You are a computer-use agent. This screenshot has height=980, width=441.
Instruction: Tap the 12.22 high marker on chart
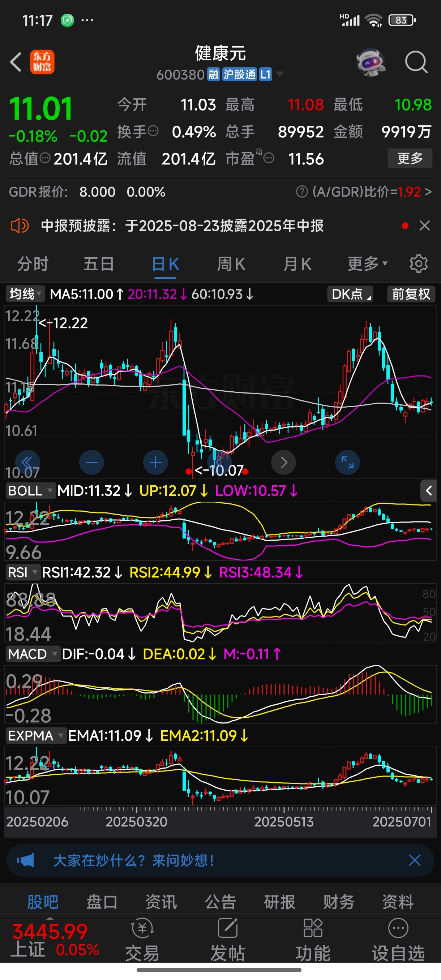click(63, 323)
